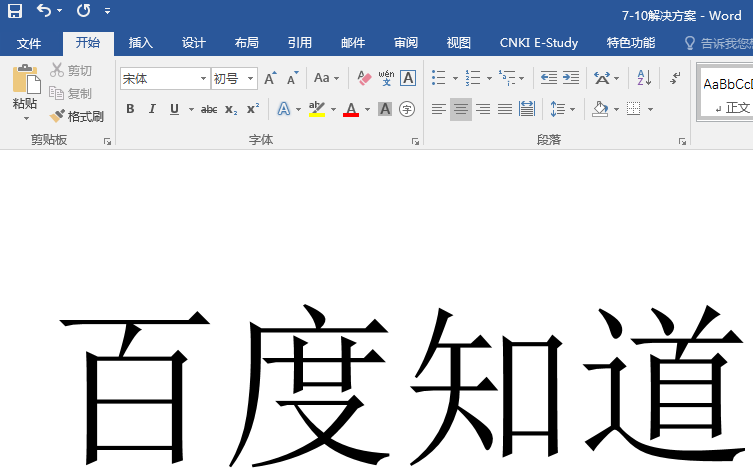753x474 pixels.
Task: Toggle underline formatting
Action: [x=174, y=109]
